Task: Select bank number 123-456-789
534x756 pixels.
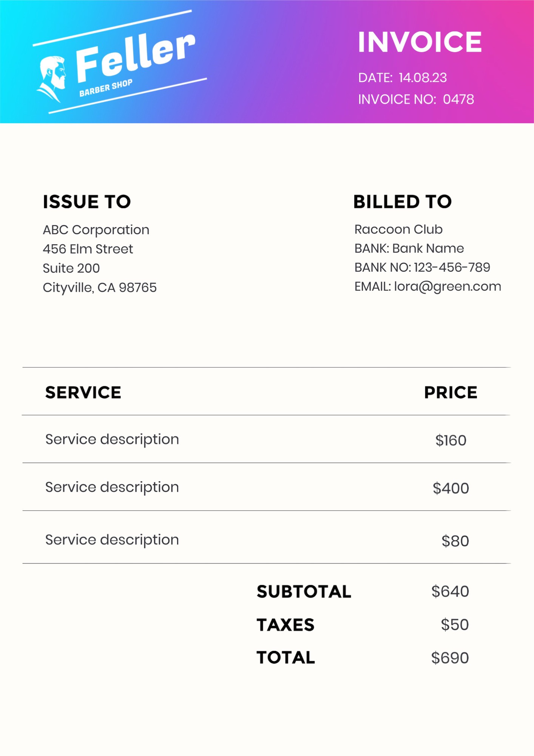Action: (452, 268)
